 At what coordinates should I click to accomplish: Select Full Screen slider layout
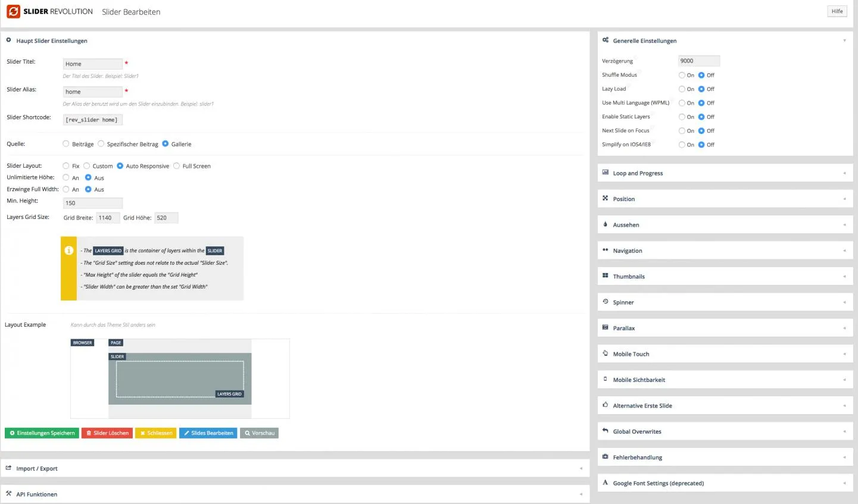tap(176, 166)
